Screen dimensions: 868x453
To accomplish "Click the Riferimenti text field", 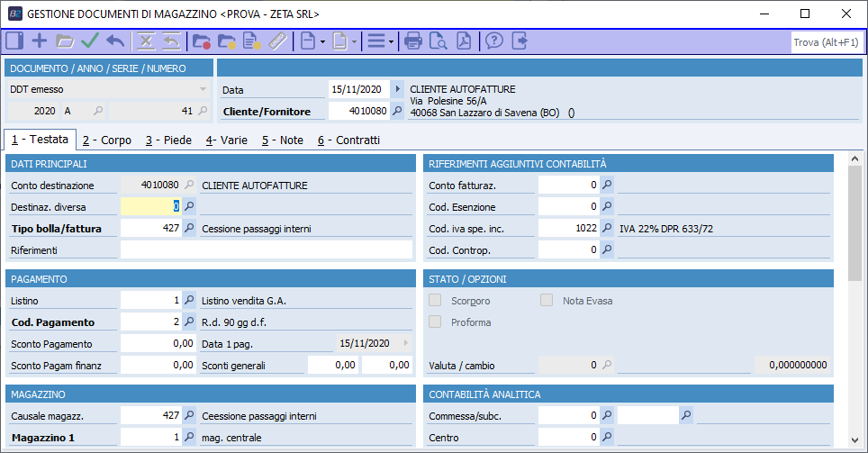I will tap(266, 250).
